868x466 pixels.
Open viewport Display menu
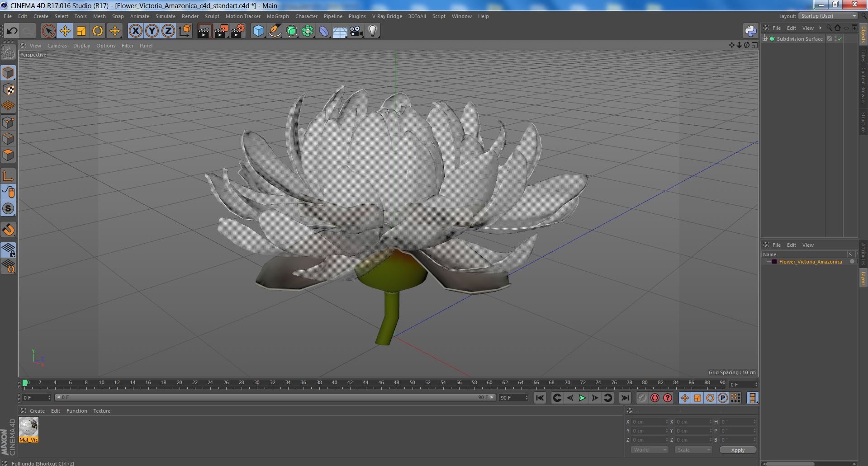point(81,46)
